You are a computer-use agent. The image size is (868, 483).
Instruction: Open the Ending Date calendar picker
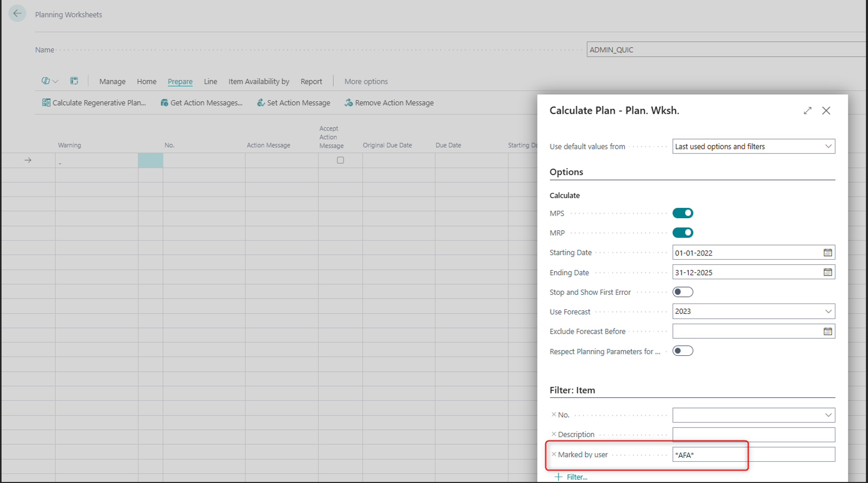tap(827, 273)
